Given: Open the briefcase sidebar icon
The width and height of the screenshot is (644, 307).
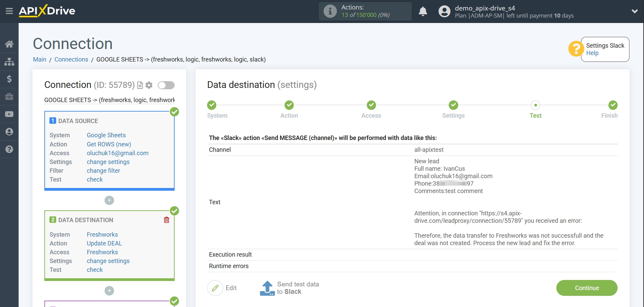Looking at the screenshot, I should 9,97.
